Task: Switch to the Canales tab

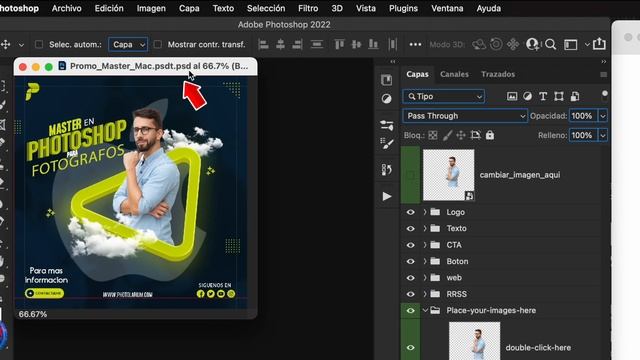Action: click(x=454, y=74)
